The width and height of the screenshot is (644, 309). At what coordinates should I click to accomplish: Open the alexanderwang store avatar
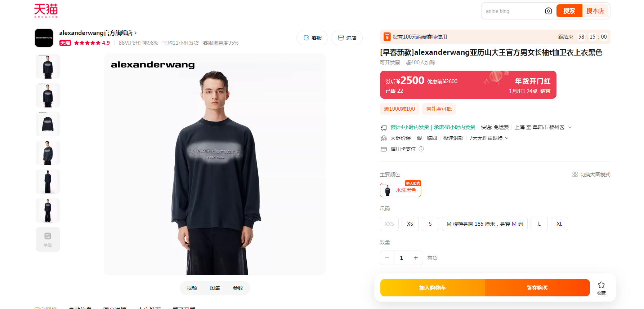(x=44, y=38)
